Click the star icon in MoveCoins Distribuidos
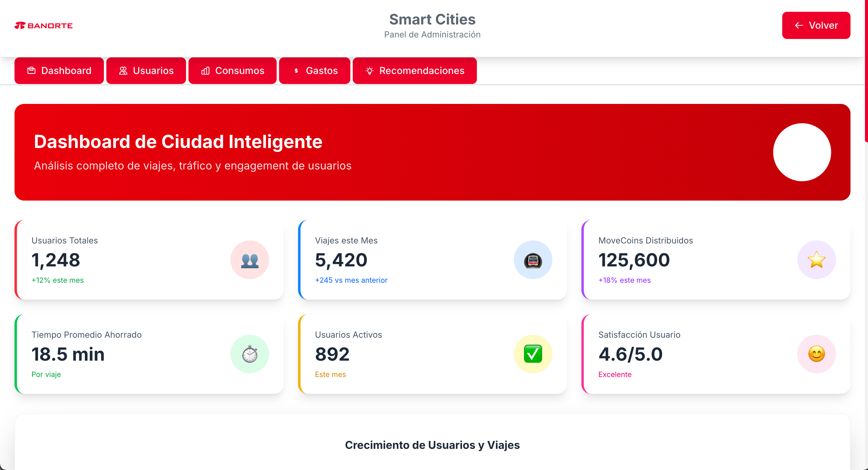868x470 pixels. tap(816, 260)
